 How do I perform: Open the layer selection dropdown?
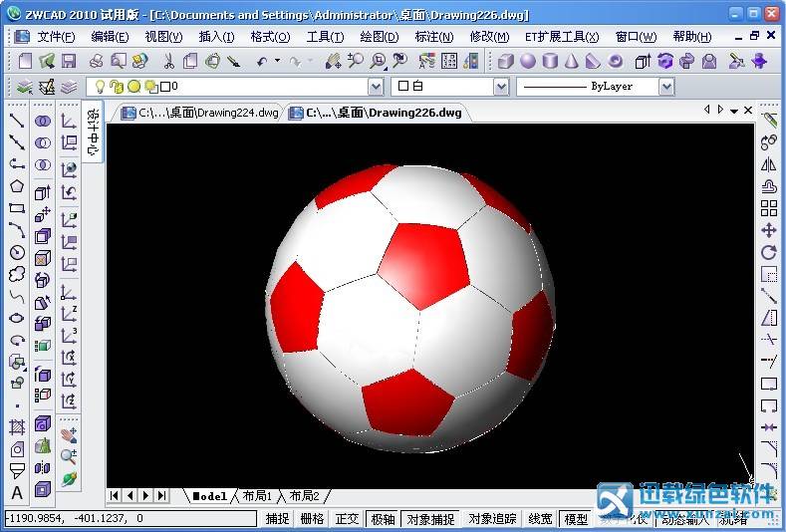coord(376,88)
